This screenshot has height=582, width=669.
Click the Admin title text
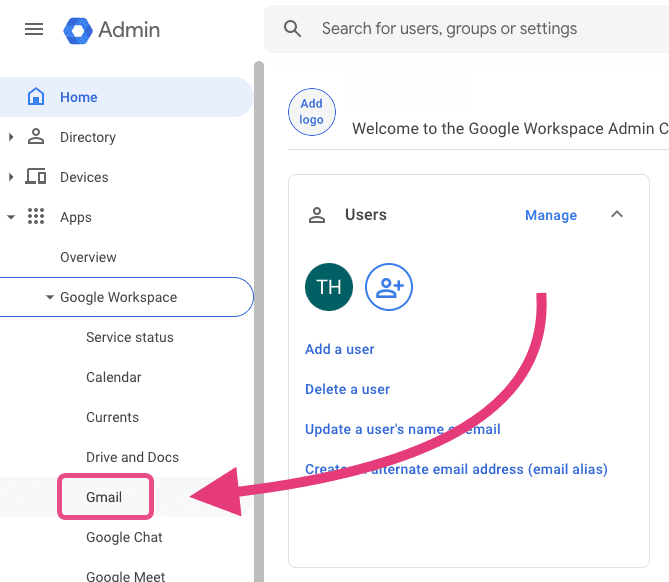click(129, 30)
